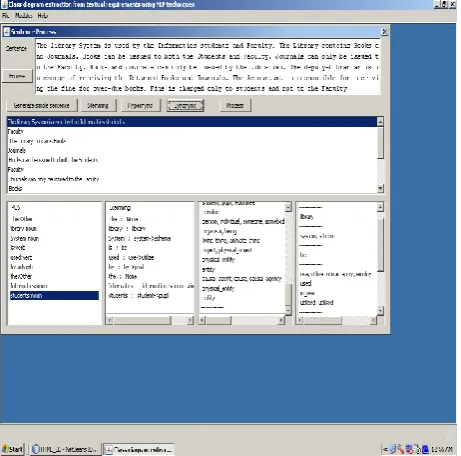461x456 pixels.
Task: Click stemming panel horizontal scroll left arrow
Action: [x=109, y=320]
